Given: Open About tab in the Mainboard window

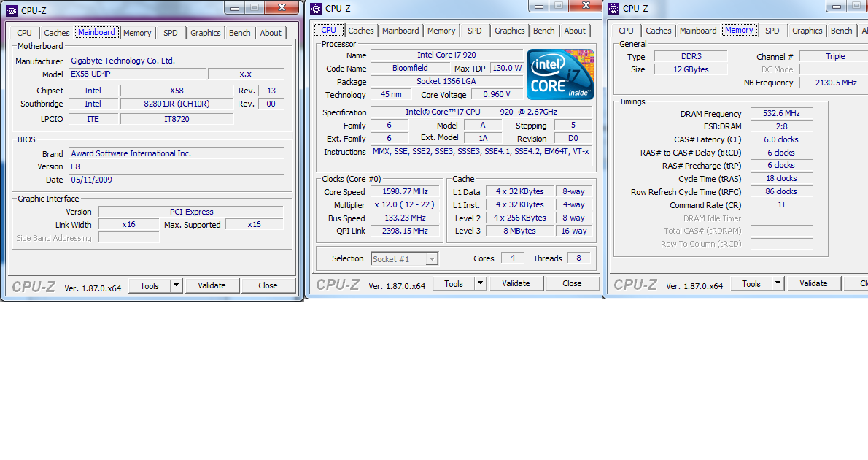Looking at the screenshot, I should pyautogui.click(x=271, y=33).
